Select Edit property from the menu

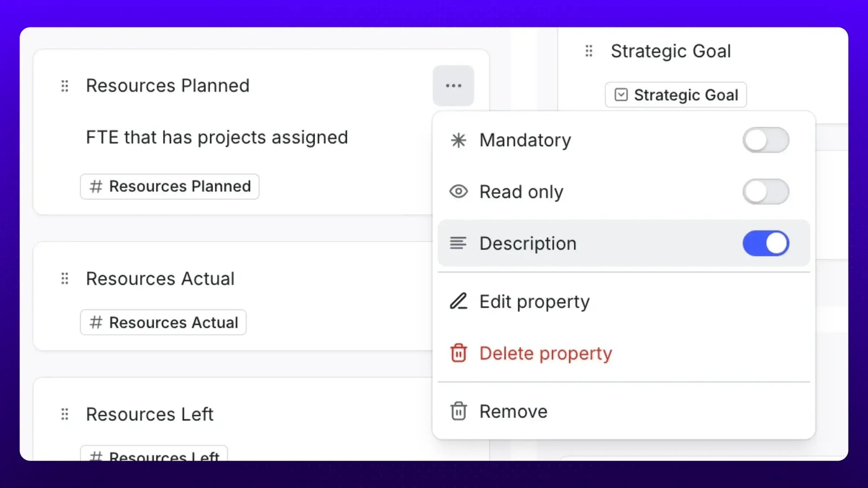(x=534, y=301)
